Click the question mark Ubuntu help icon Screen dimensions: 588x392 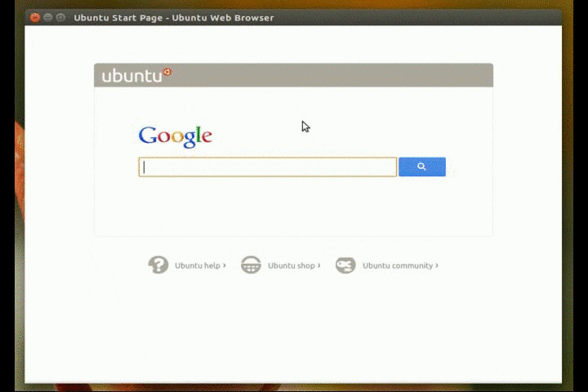[x=158, y=265]
